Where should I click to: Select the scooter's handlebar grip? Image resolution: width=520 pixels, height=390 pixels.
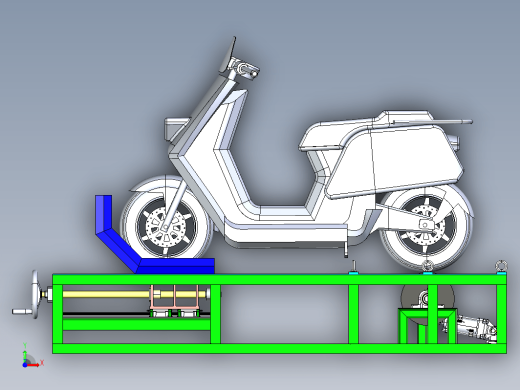[x=248, y=71]
